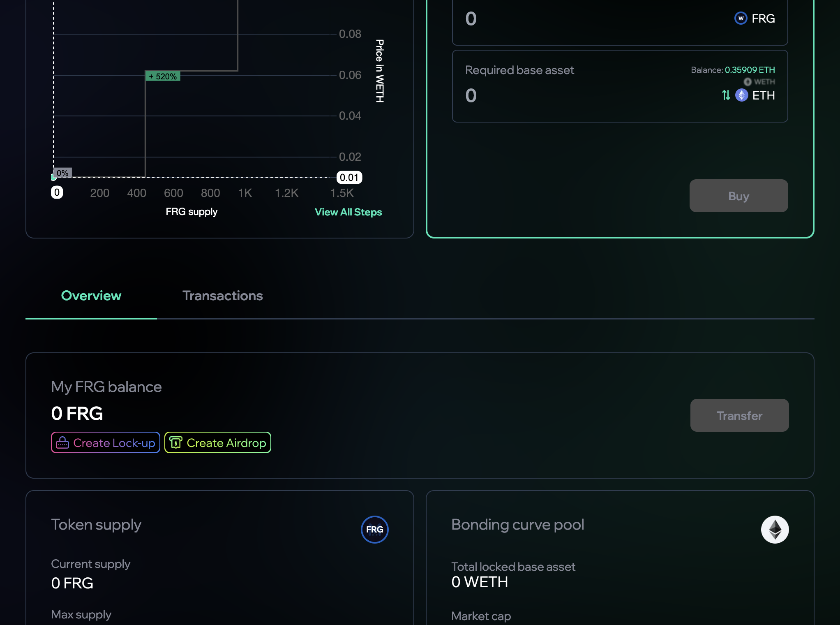Toggle base asset to WETH option

coord(759,82)
